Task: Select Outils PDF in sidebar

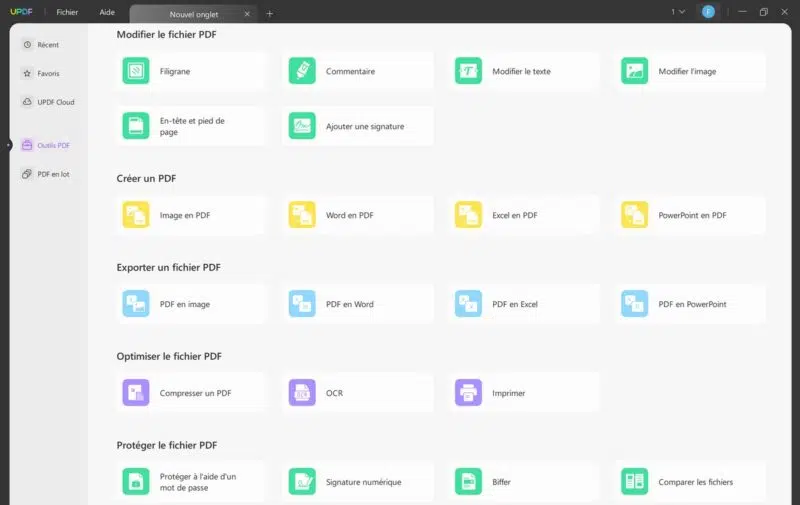Action: pos(46,145)
